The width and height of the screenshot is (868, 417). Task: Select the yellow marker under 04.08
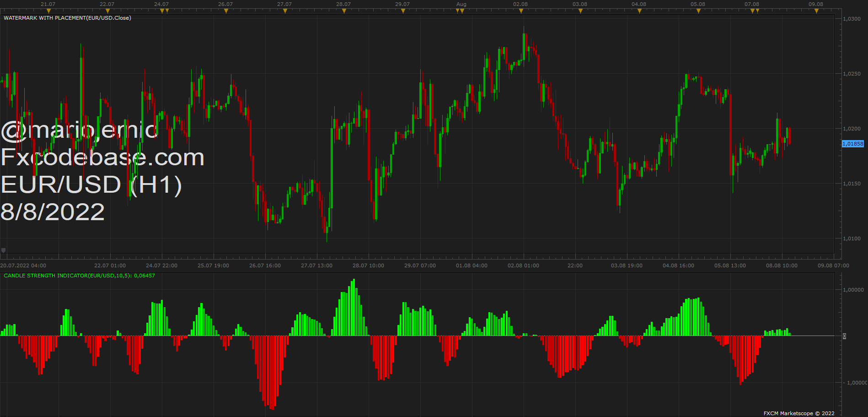[x=639, y=11]
